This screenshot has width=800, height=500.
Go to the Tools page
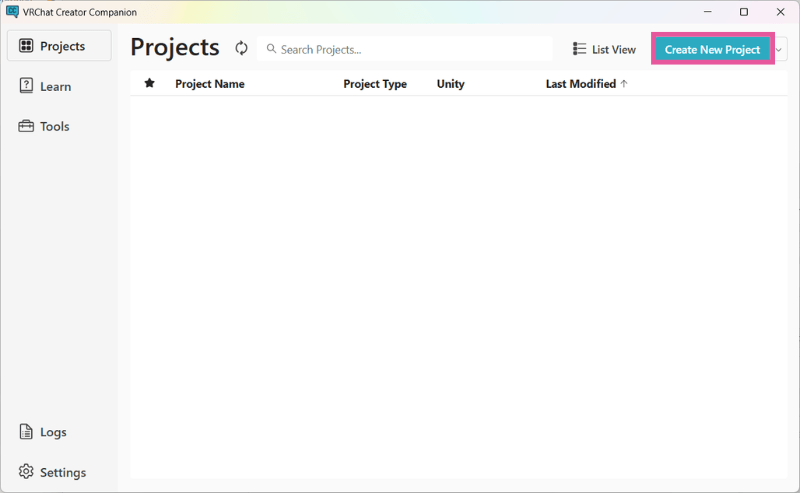(x=44, y=127)
